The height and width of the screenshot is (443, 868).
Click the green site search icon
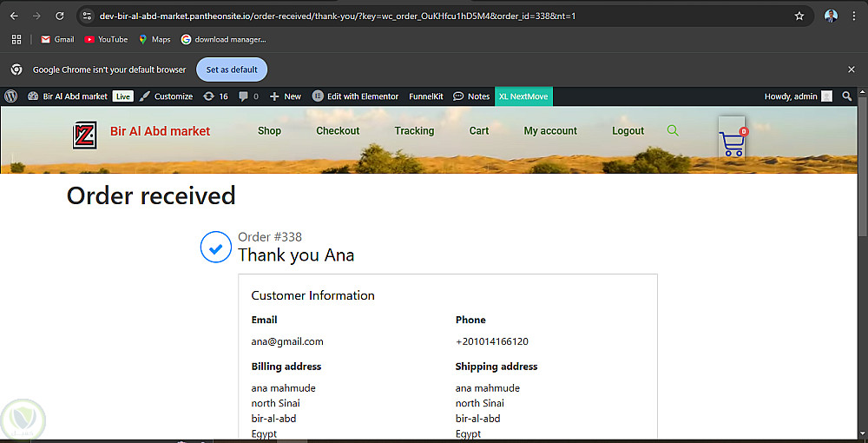673,130
